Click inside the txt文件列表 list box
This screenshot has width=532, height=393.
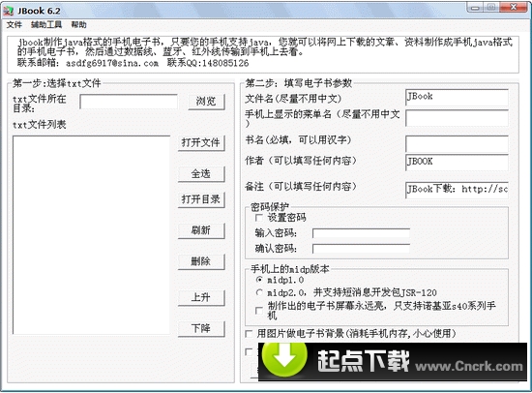point(91,235)
